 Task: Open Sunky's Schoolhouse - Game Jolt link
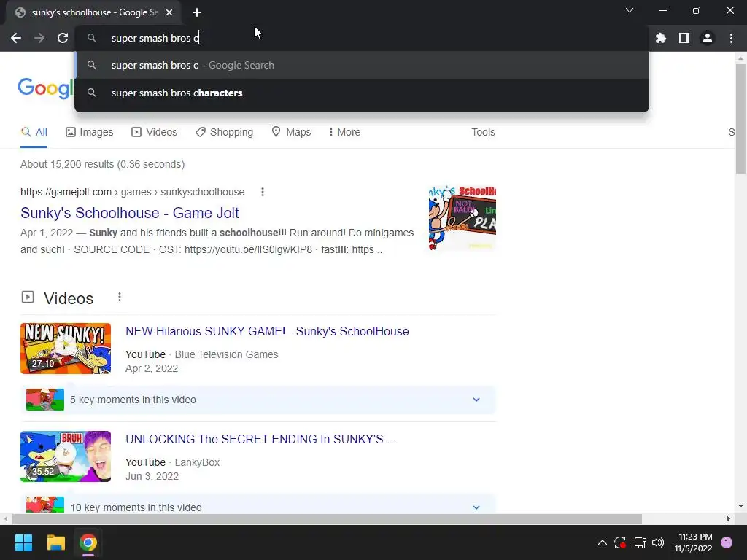pos(130,213)
